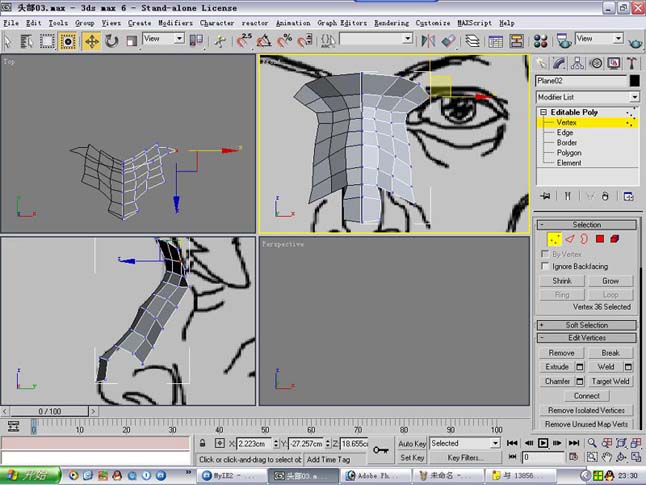Viewport: 646px width, 485px height.
Task: Toggle Spinner Snap
Action: pos(304,41)
